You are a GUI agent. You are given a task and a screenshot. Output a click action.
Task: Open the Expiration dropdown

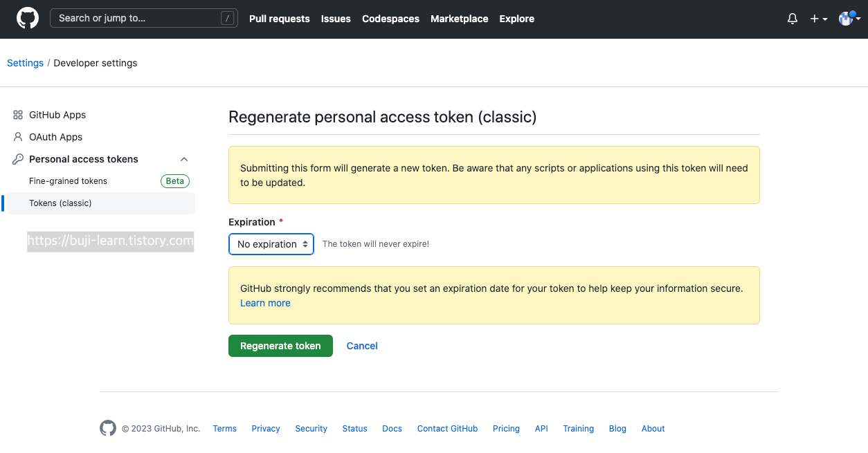(271, 244)
